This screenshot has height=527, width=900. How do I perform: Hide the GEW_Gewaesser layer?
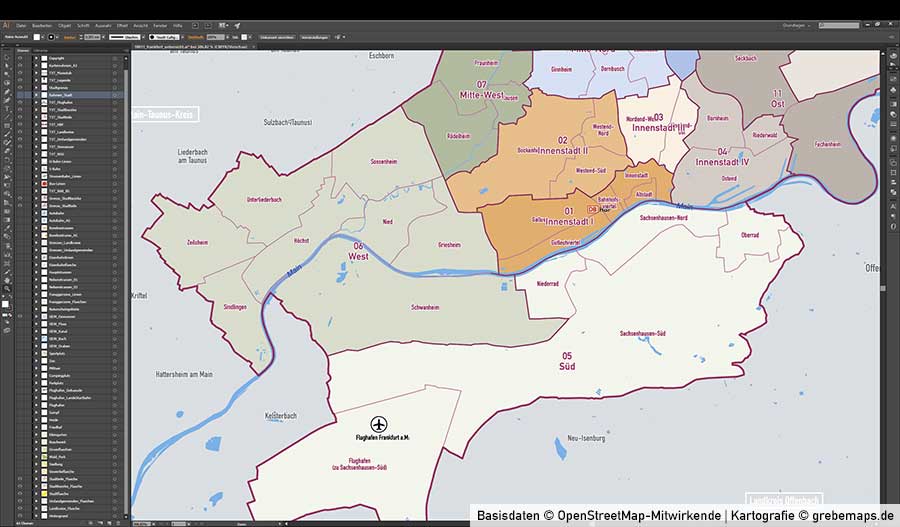(x=20, y=316)
